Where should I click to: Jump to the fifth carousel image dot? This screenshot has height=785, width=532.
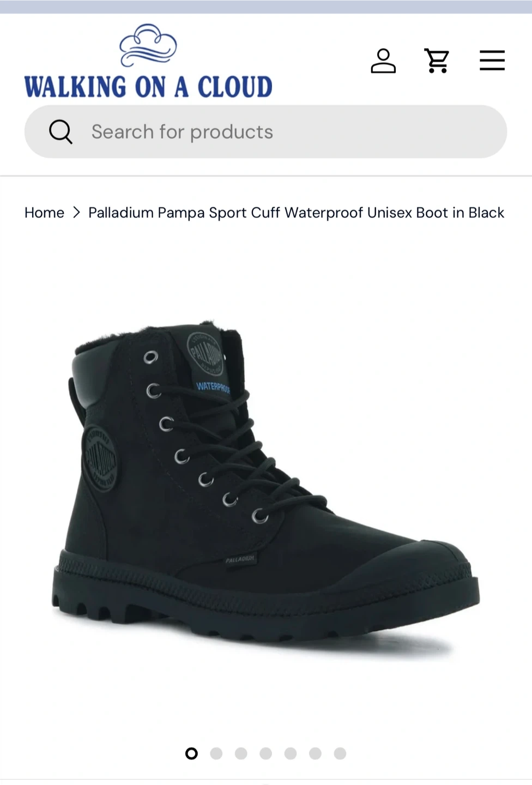[x=291, y=753]
